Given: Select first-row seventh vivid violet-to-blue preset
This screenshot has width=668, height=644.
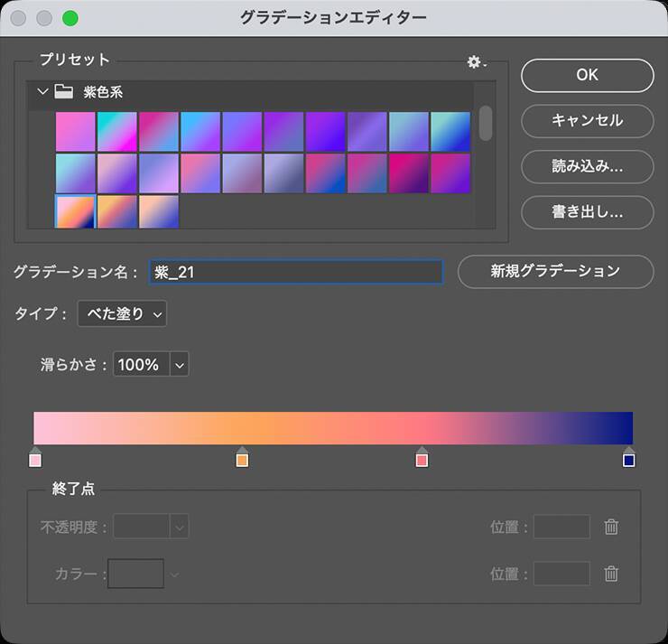Looking at the screenshot, I should (326, 132).
